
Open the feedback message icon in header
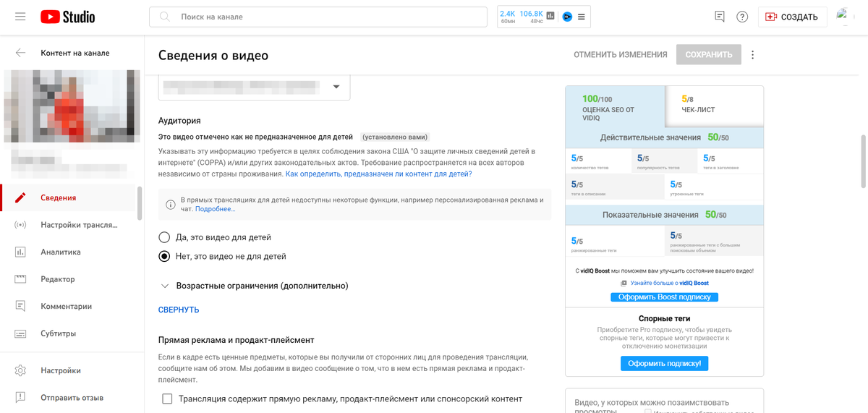click(x=719, y=17)
